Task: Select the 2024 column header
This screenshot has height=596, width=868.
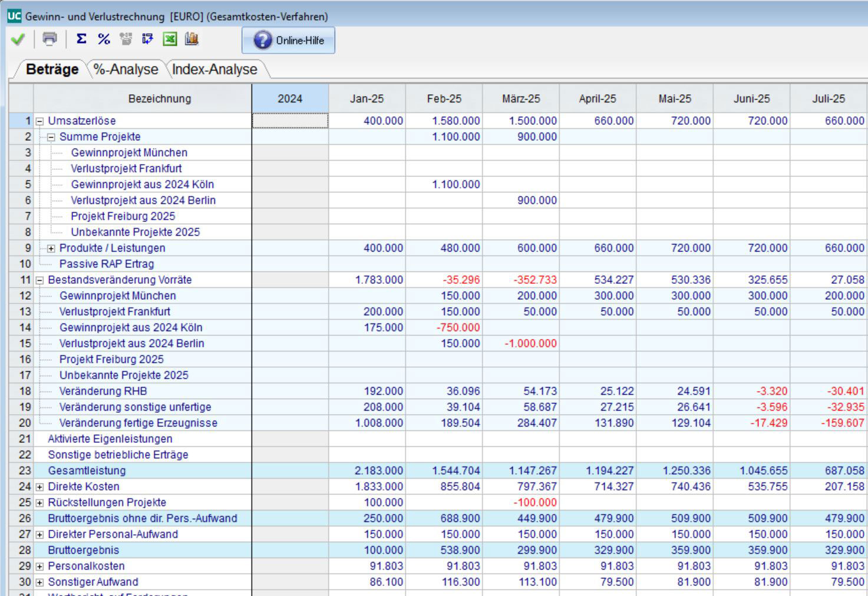Action: pyautogui.click(x=290, y=98)
